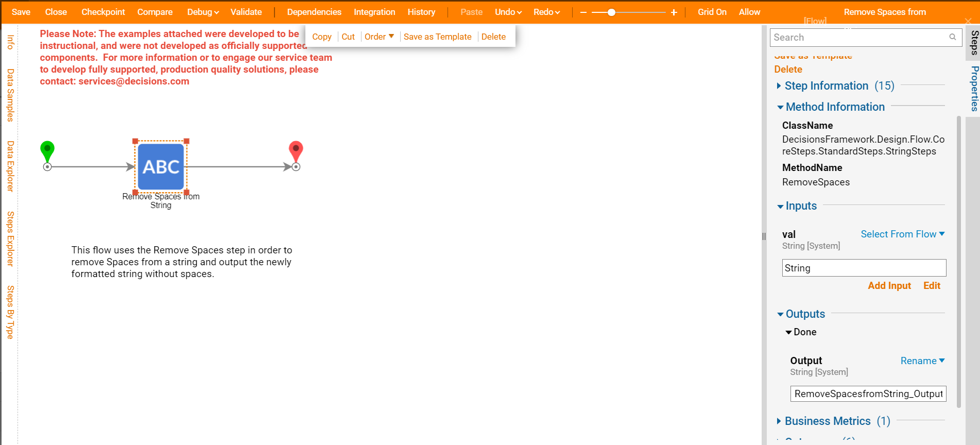Screen dimensions: 980x445
Task: Open History from the toolbar
Action: [x=421, y=12]
